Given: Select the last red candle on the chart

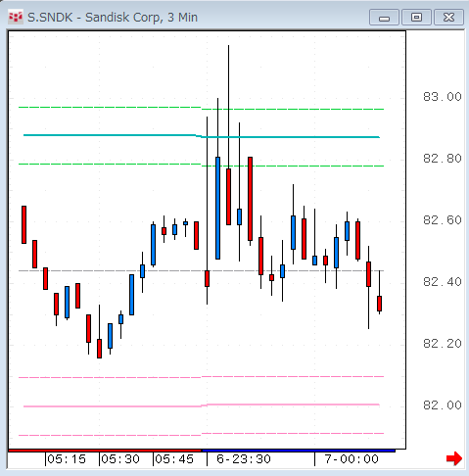Looking at the screenshot, I should (x=379, y=304).
